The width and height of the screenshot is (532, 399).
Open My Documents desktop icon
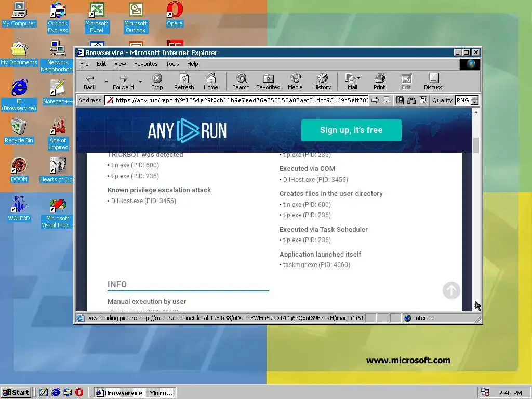tap(19, 53)
